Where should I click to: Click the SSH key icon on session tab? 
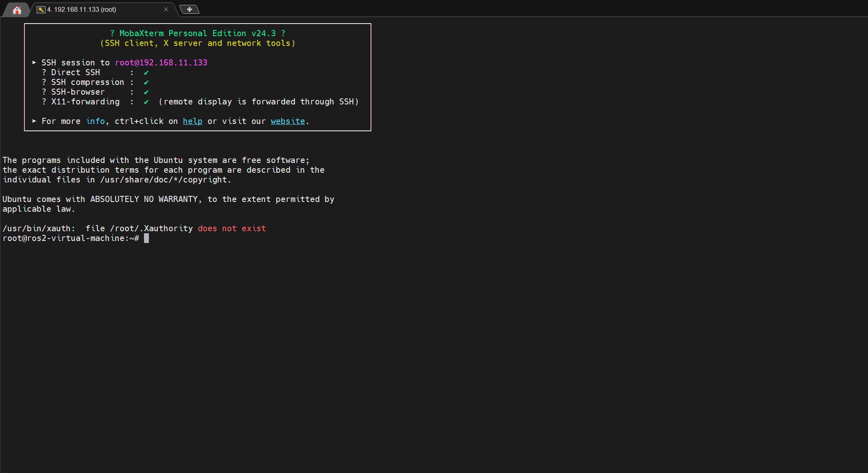(41, 9)
